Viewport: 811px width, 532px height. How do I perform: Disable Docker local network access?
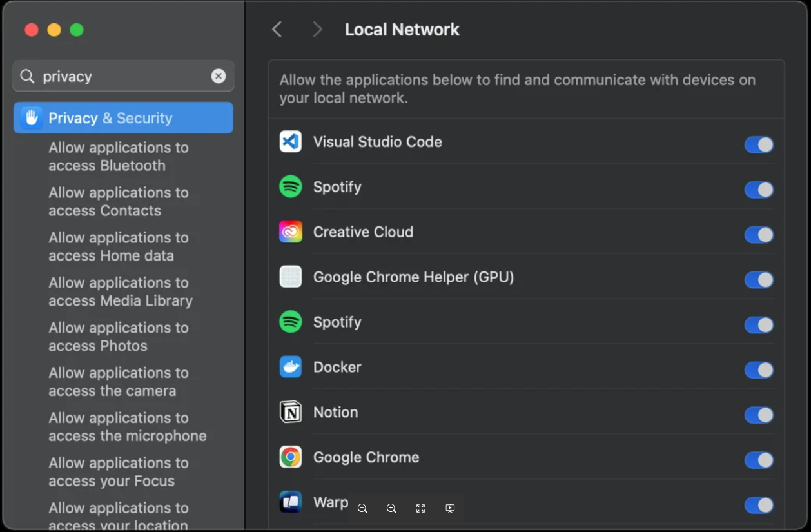[x=759, y=370]
